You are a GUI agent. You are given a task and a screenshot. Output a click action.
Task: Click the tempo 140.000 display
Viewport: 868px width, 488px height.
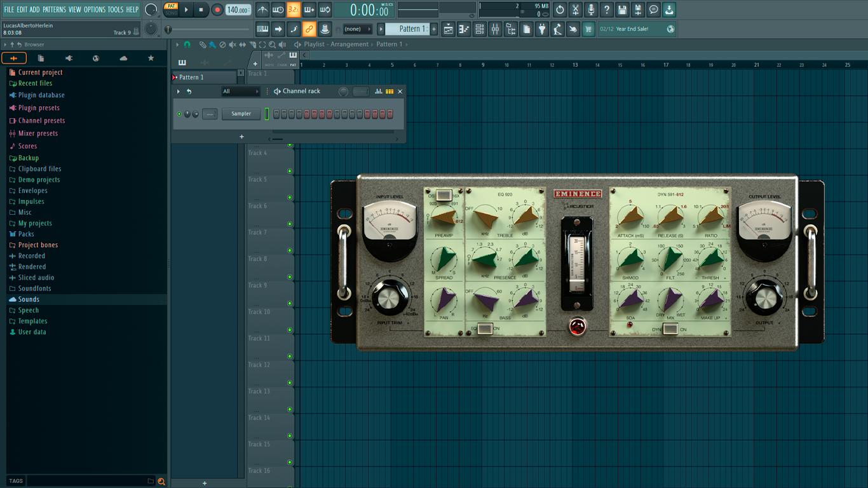point(238,10)
